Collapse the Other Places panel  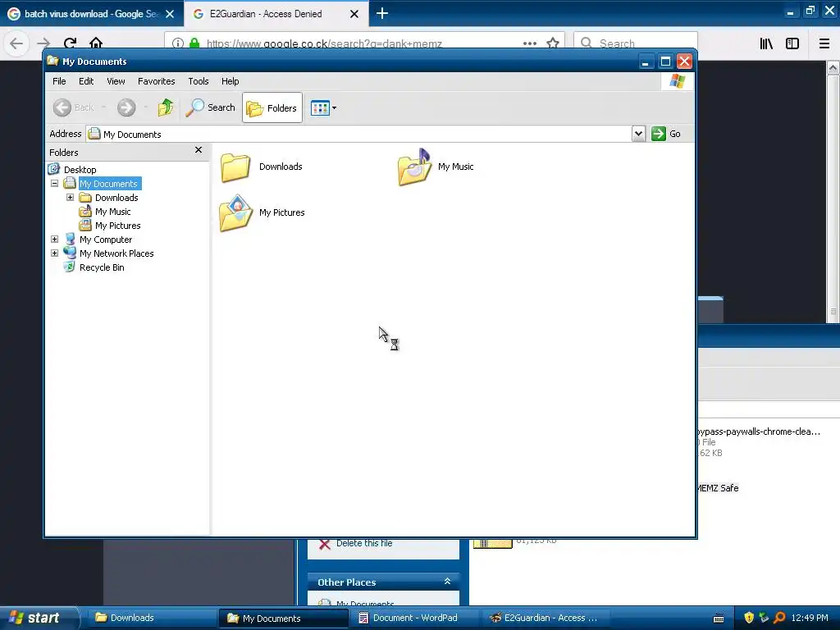(447, 582)
